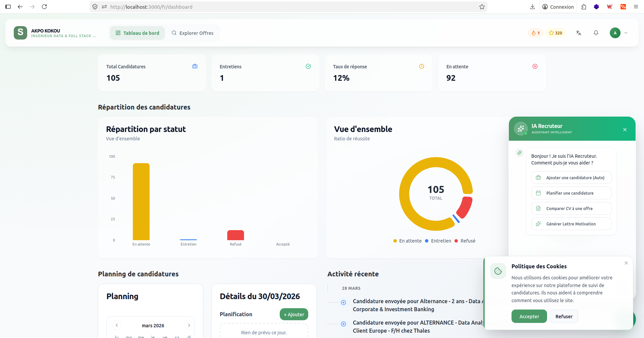Go to next month in calendar
The image size is (644, 338).
point(189,325)
